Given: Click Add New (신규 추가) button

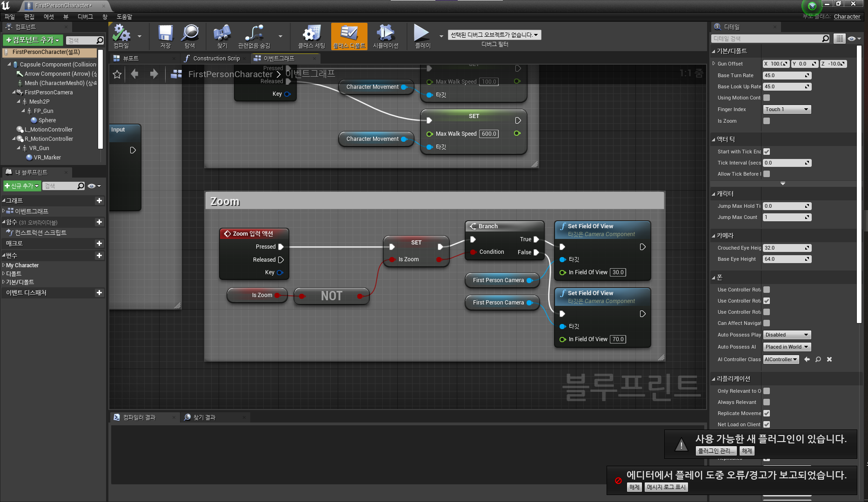Looking at the screenshot, I should 22,186.
